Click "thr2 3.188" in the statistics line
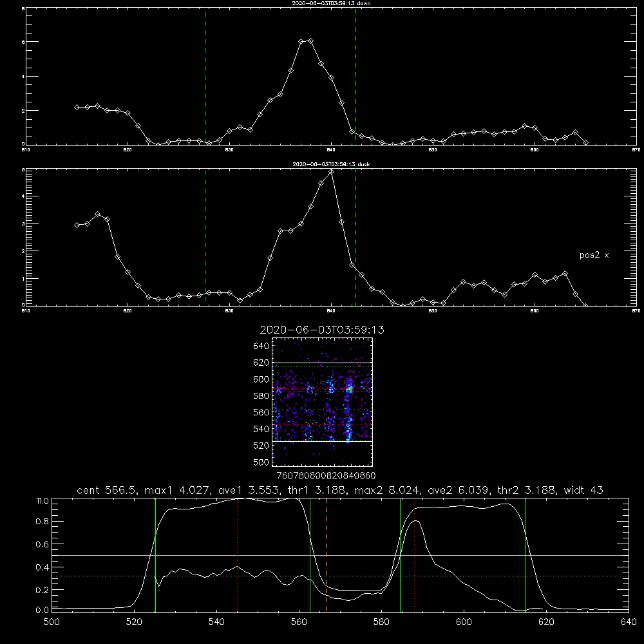Image resolution: width=644 pixels, height=644 pixels. (527, 490)
